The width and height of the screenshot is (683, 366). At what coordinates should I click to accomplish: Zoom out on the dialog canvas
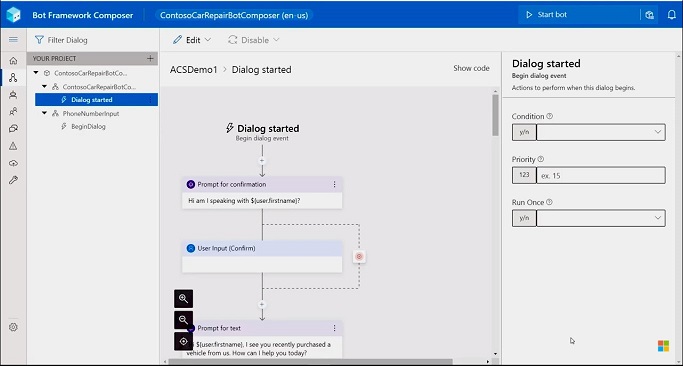[183, 320]
